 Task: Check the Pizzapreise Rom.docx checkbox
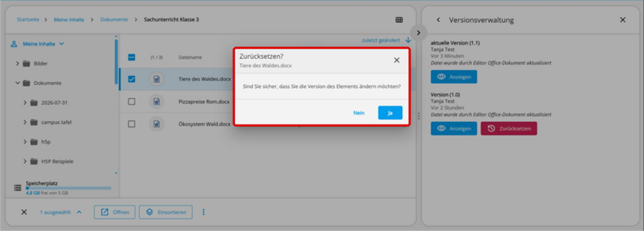tap(131, 102)
